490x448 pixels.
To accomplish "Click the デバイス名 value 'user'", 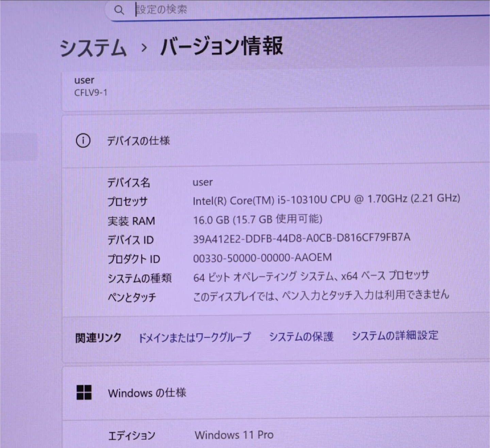I will tap(202, 182).
